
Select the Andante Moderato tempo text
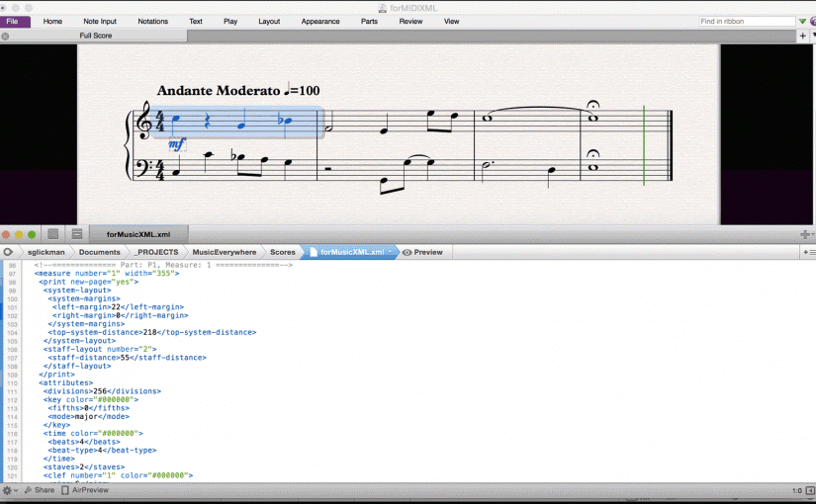219,91
